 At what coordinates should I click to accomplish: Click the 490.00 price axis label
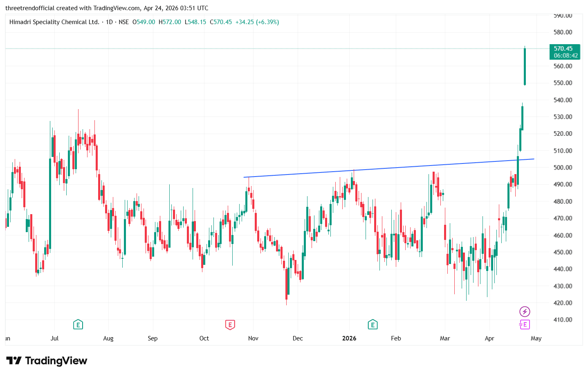point(563,184)
